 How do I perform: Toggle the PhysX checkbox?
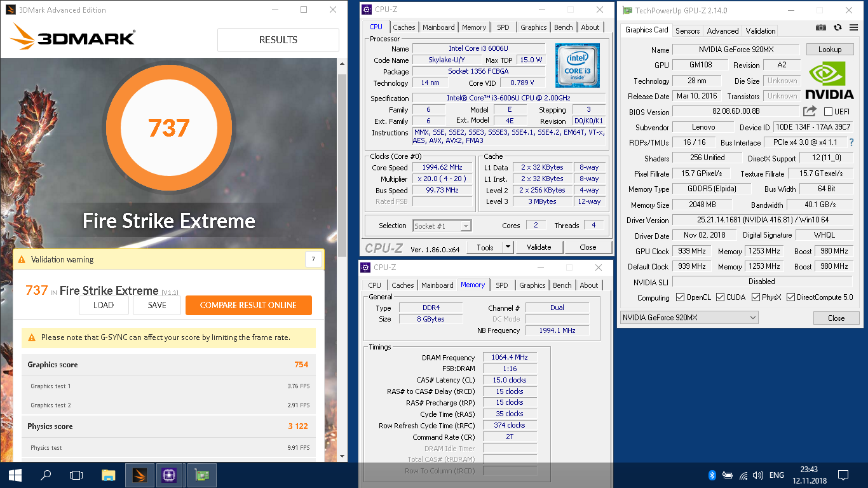[756, 297]
